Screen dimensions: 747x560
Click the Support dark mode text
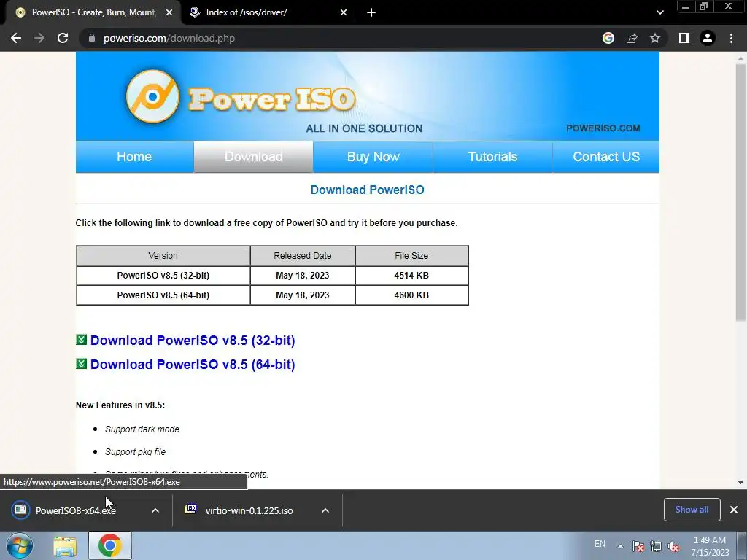(143, 429)
